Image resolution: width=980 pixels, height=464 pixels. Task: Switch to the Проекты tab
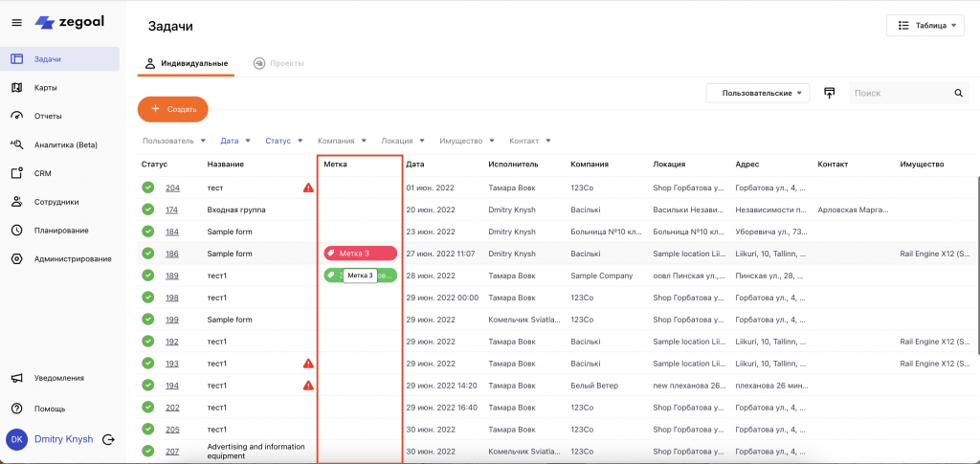(278, 63)
